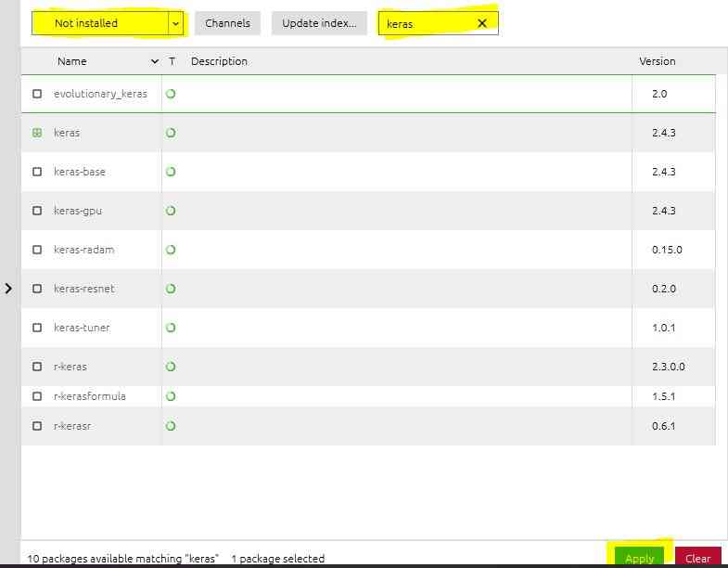Click the Update index button
728x568 pixels.
319,23
